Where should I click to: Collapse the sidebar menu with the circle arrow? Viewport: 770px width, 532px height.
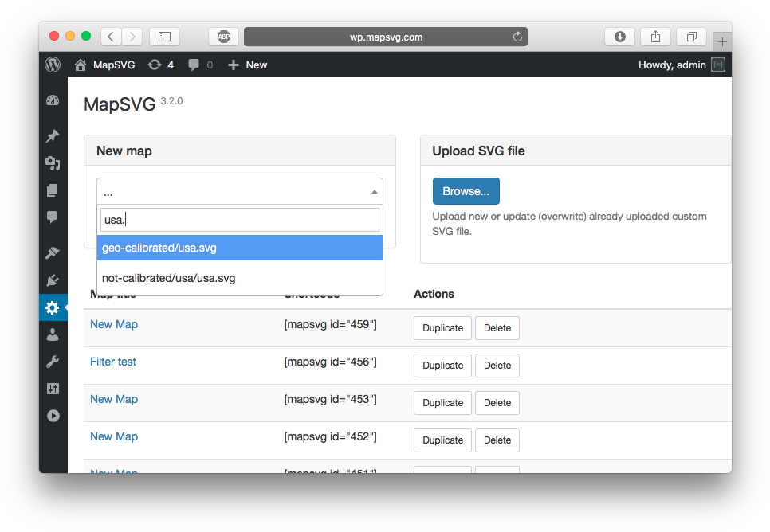53,416
